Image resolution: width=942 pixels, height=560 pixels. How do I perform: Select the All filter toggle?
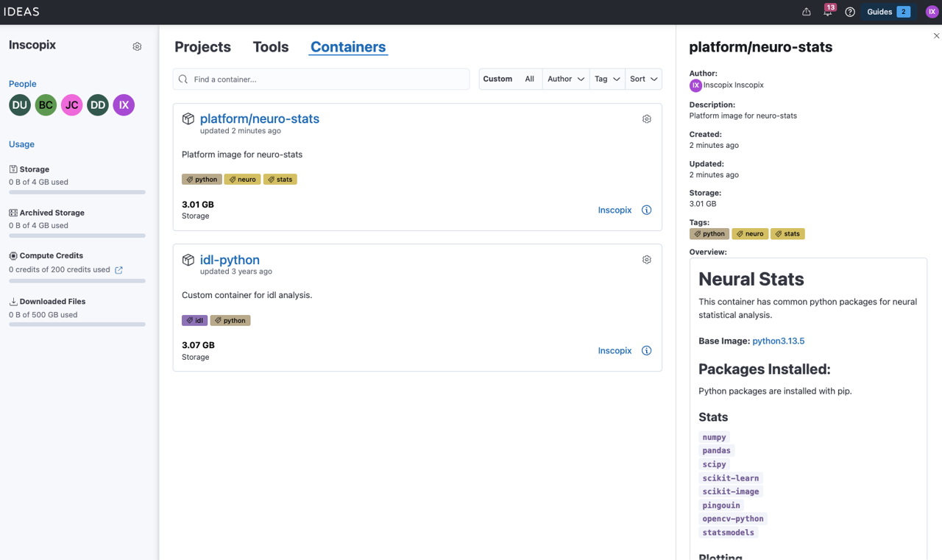point(529,79)
